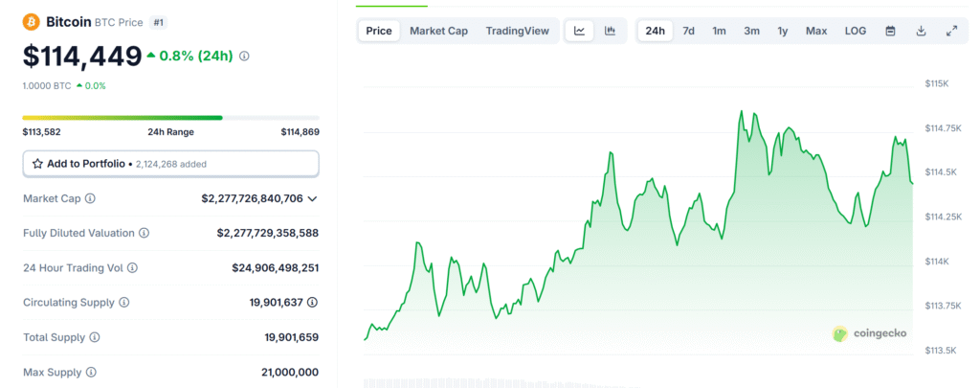
Task: Expand Market Cap details chevron
Action: (x=312, y=198)
